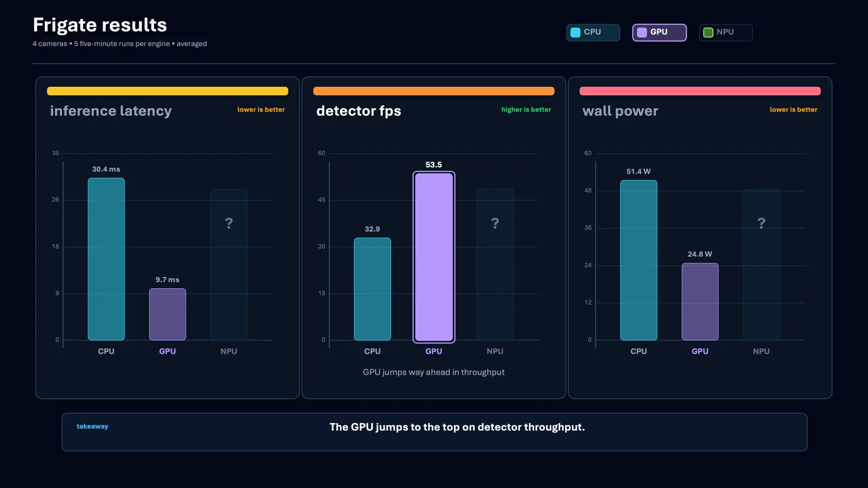Screen dimensions: 868x488
Task: Click the wall power card title
Action: [620, 111]
